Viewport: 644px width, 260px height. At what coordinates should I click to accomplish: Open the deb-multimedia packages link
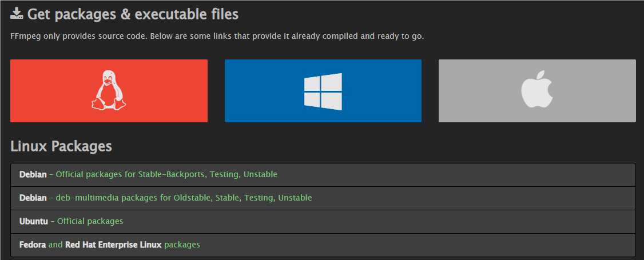coord(184,198)
